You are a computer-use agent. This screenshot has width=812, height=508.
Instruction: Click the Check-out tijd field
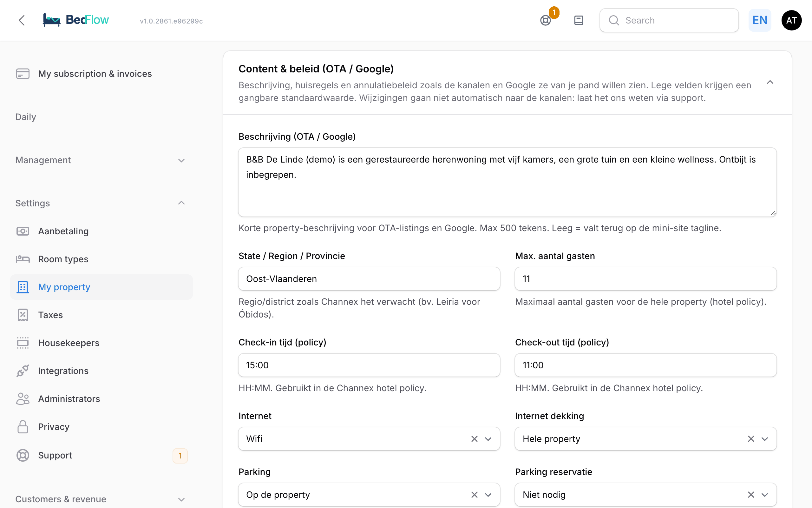click(645, 365)
